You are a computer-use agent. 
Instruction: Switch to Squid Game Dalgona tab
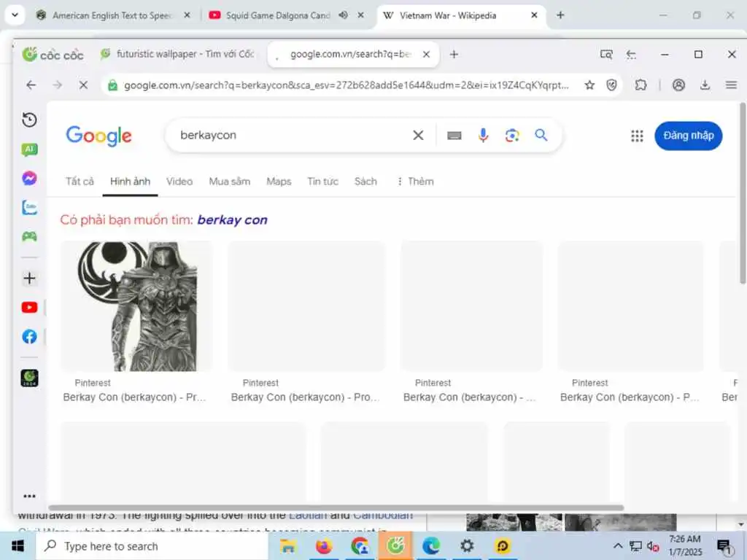coord(278,16)
